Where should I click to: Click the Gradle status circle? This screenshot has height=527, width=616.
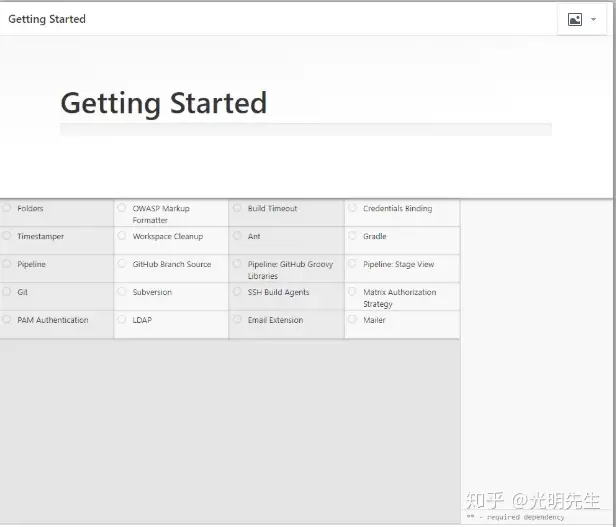pos(352,235)
